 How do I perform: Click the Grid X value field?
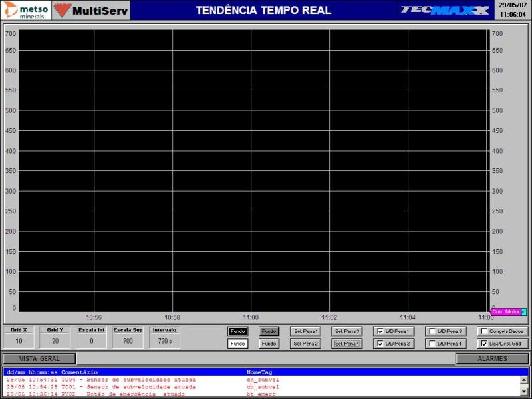click(19, 341)
